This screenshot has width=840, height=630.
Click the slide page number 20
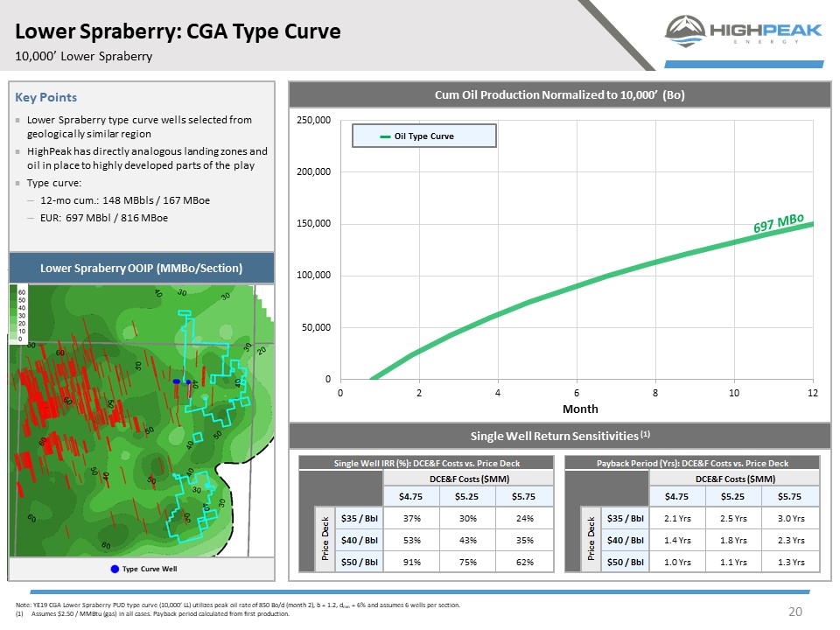(795, 612)
